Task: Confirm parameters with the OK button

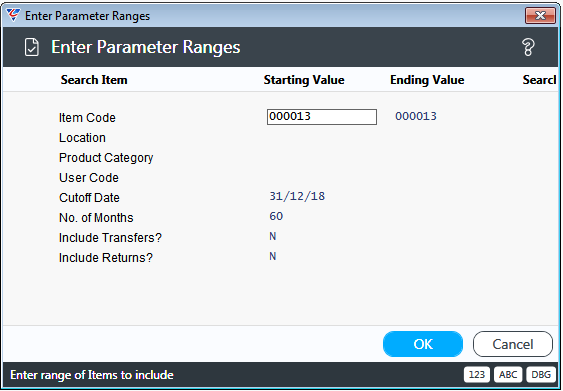Action: [423, 344]
